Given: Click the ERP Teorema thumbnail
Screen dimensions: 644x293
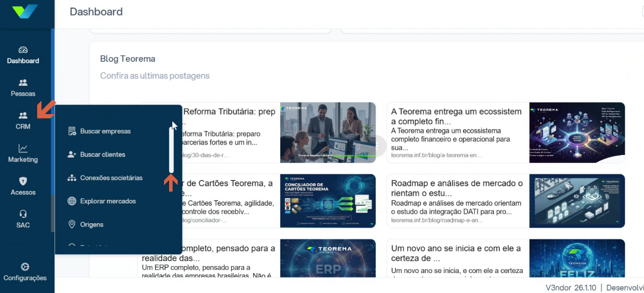Looking at the screenshot, I should tap(328, 258).
